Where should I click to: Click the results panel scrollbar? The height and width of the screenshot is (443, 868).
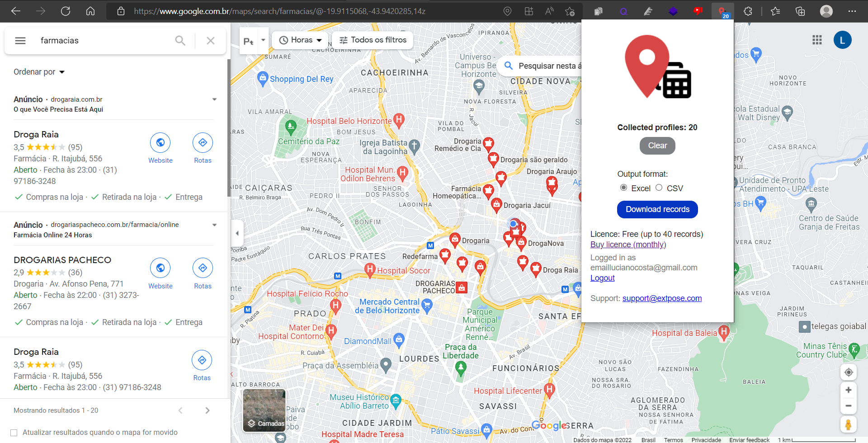coord(229,128)
